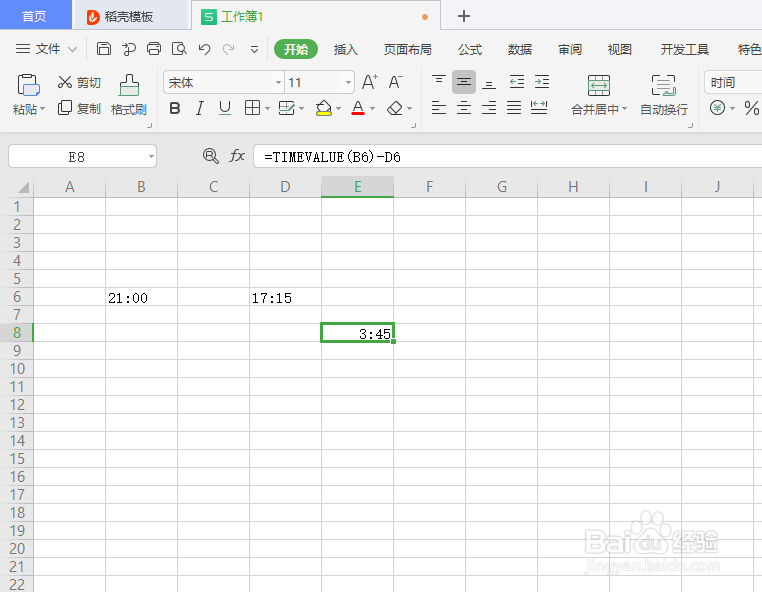Expand the Merge and Center dropdown arrow
The image size is (762, 592).
[x=624, y=109]
